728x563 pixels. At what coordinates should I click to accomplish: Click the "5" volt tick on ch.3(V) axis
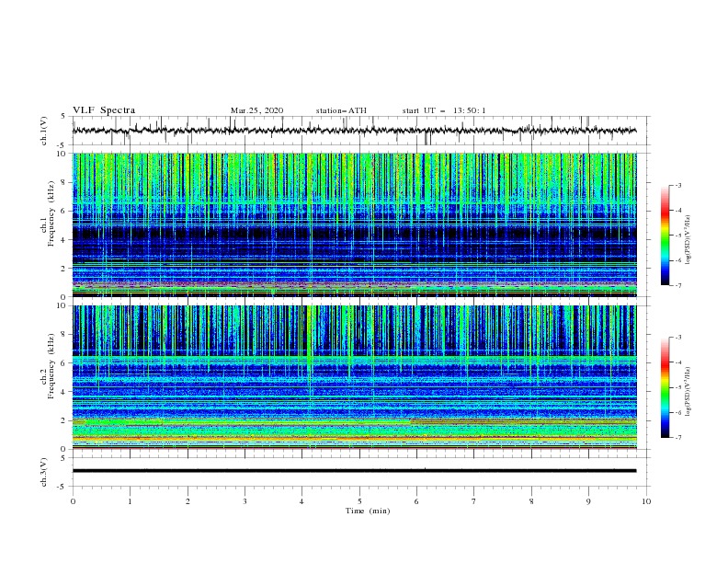point(63,457)
